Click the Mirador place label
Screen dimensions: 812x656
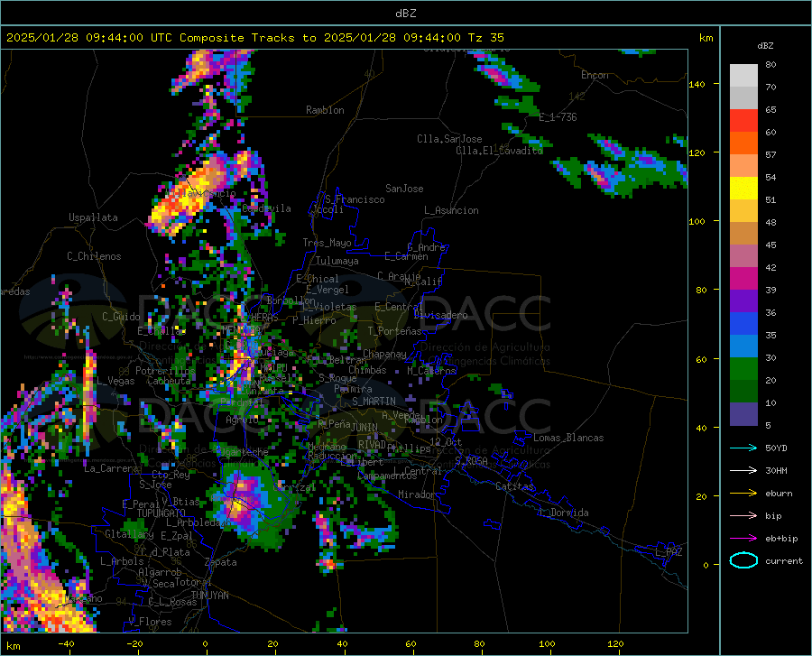[416, 494]
